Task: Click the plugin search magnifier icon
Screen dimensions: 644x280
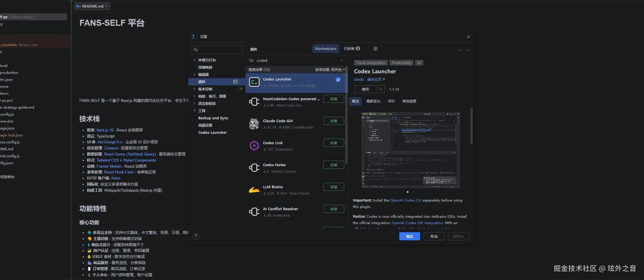Action: point(251,61)
